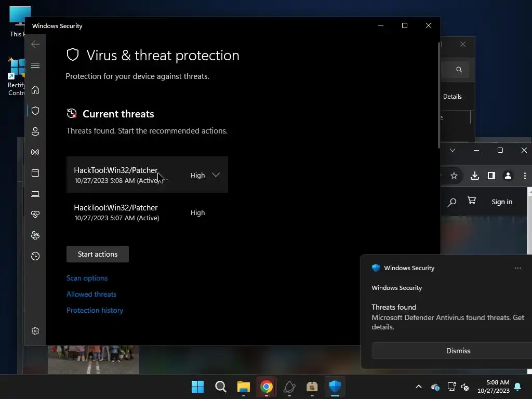Close the background dialog window
This screenshot has height=399, width=532.
click(x=463, y=44)
